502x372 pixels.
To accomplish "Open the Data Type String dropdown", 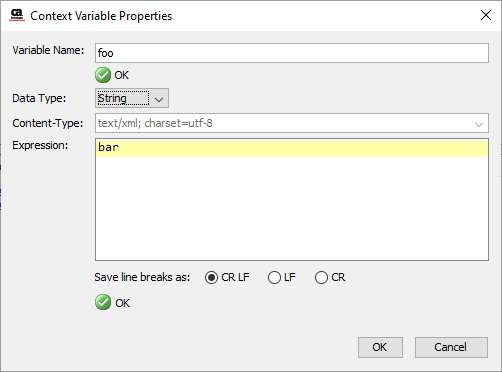I will coord(132,98).
